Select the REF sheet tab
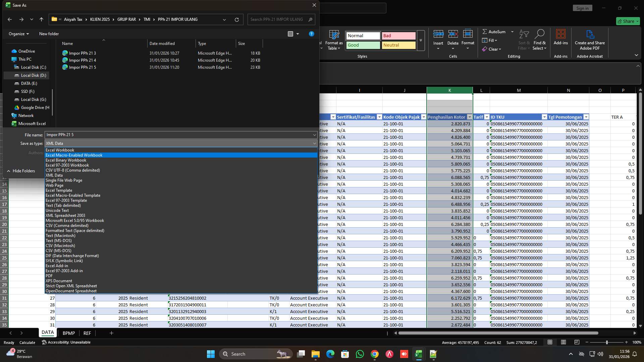Viewport: 644px width, 362px height. pyautogui.click(x=87, y=333)
